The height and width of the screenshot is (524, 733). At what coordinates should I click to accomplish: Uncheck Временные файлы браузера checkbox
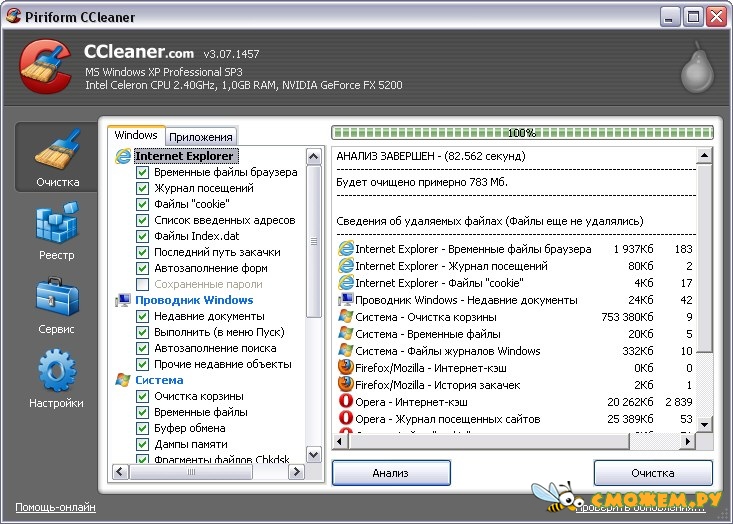[x=143, y=172]
